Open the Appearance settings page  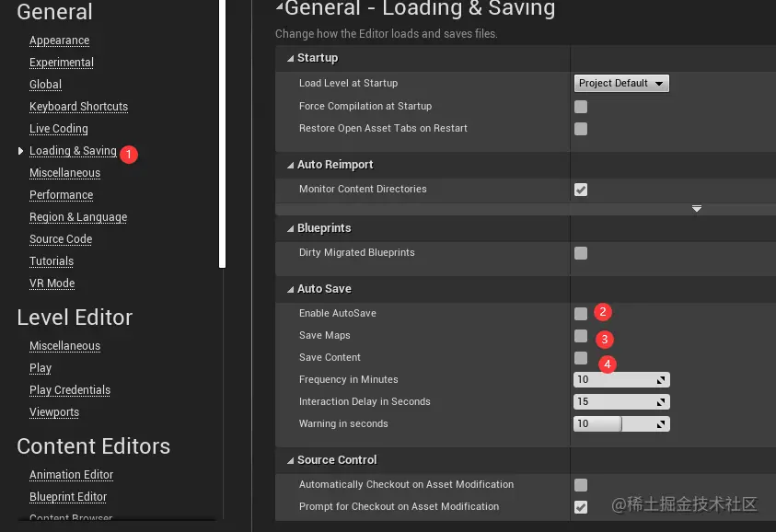[60, 40]
